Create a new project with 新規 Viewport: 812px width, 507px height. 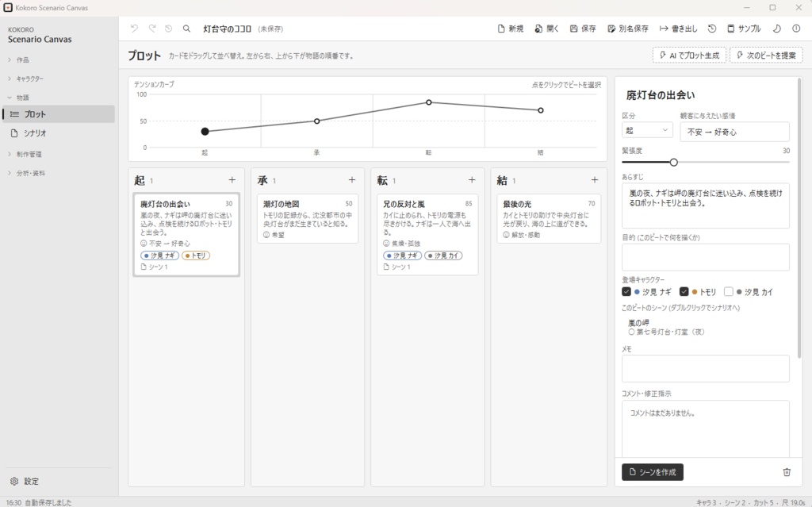pos(511,29)
